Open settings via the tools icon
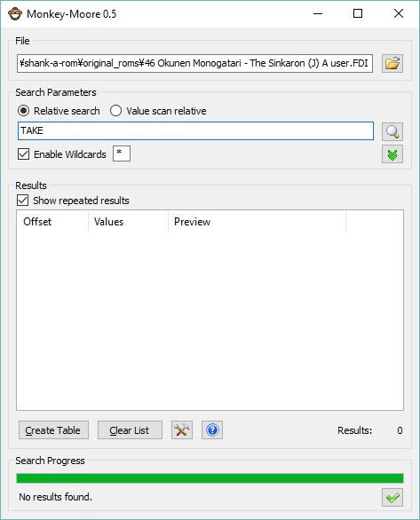 click(x=182, y=430)
